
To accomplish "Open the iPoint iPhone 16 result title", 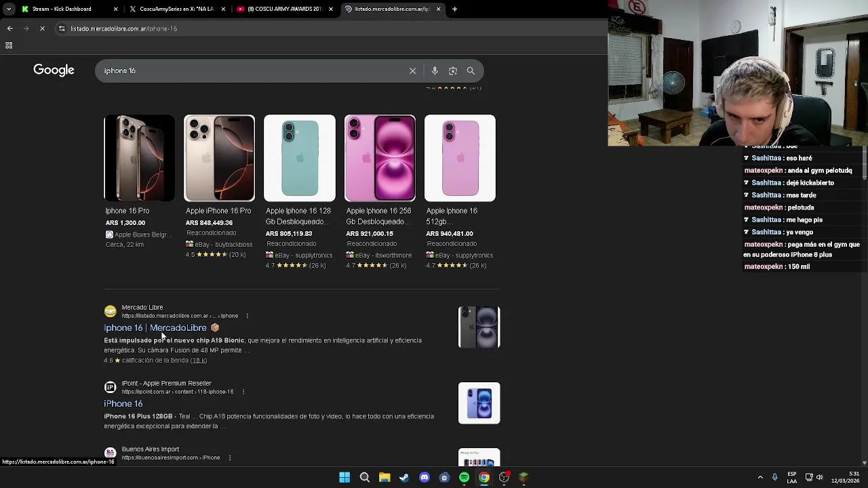I will click(x=123, y=404).
